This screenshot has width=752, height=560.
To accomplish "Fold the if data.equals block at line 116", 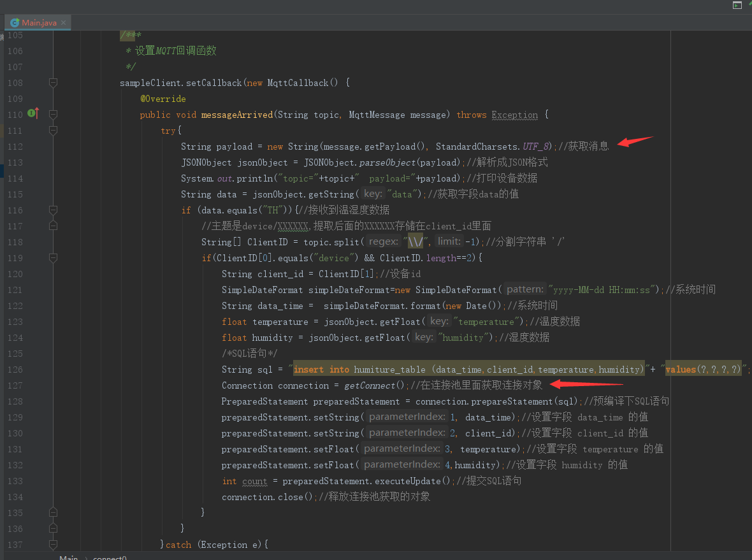I will click(x=54, y=210).
